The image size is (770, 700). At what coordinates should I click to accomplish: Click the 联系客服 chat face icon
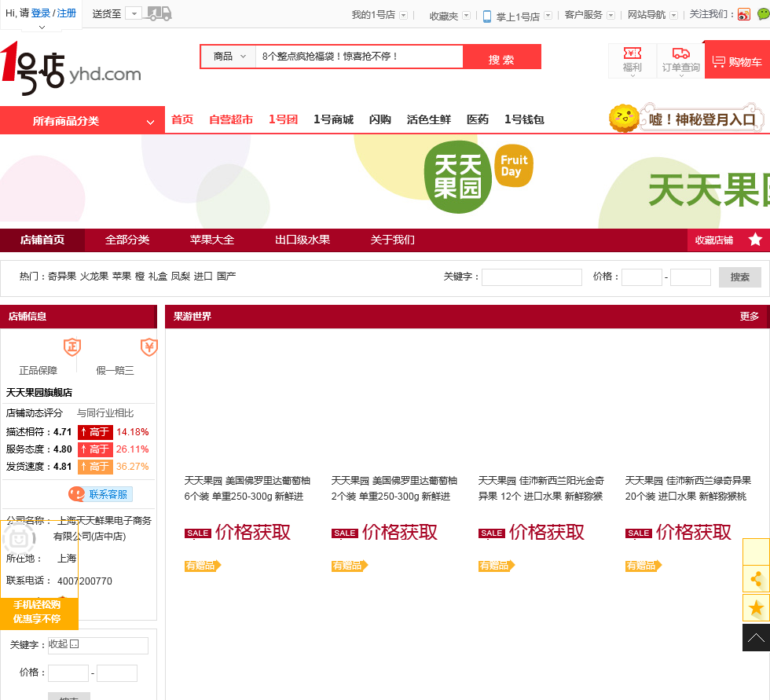pos(77,494)
